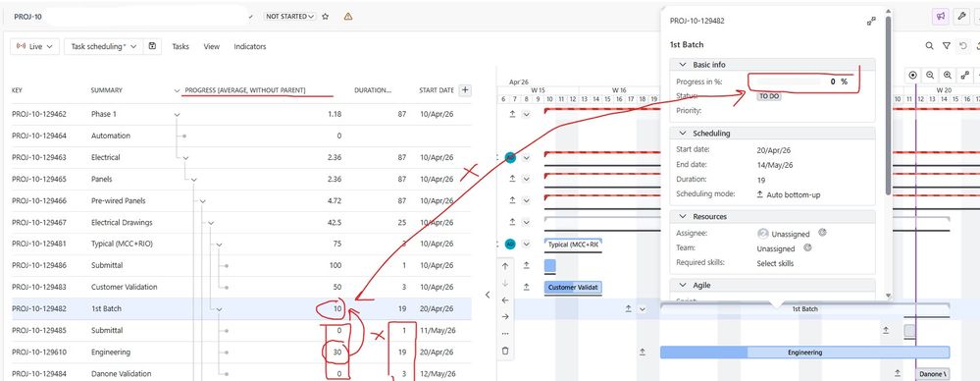The height and width of the screenshot is (381, 980).
Task: Click the PROJ-10-129482 key cell
Action: click(x=39, y=308)
